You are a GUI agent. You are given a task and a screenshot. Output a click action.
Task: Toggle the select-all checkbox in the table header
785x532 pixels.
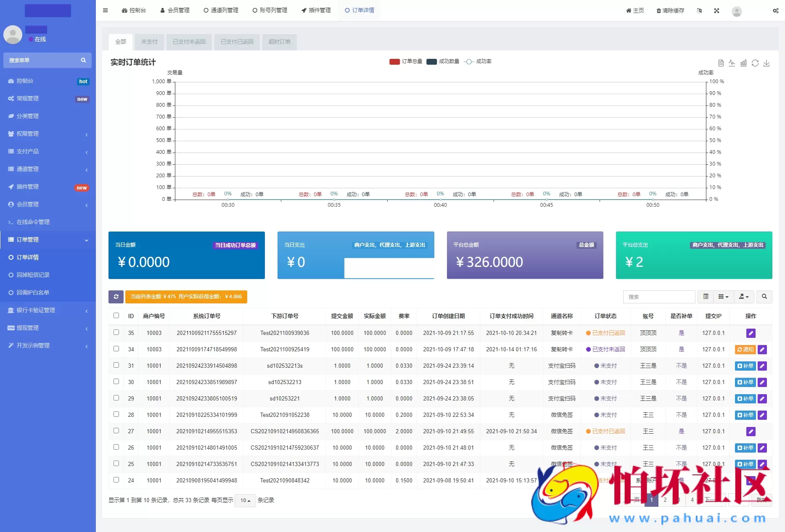coord(116,316)
